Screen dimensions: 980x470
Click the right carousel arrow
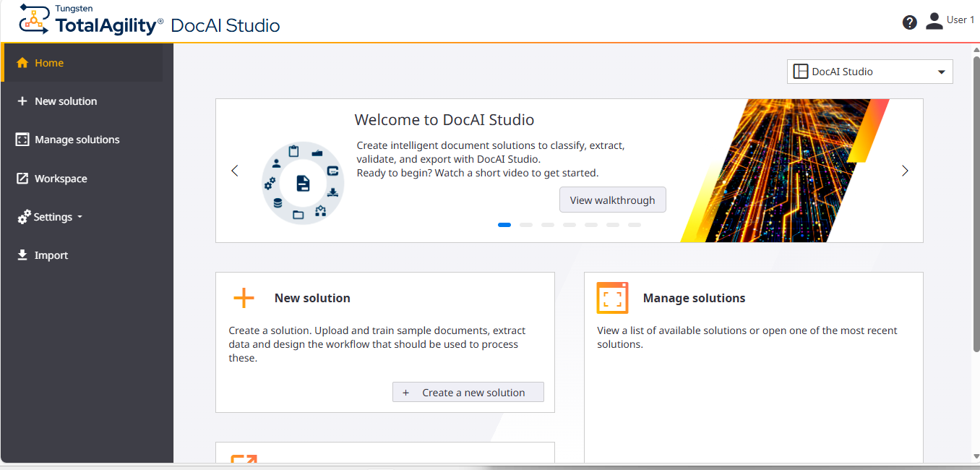pyautogui.click(x=905, y=171)
